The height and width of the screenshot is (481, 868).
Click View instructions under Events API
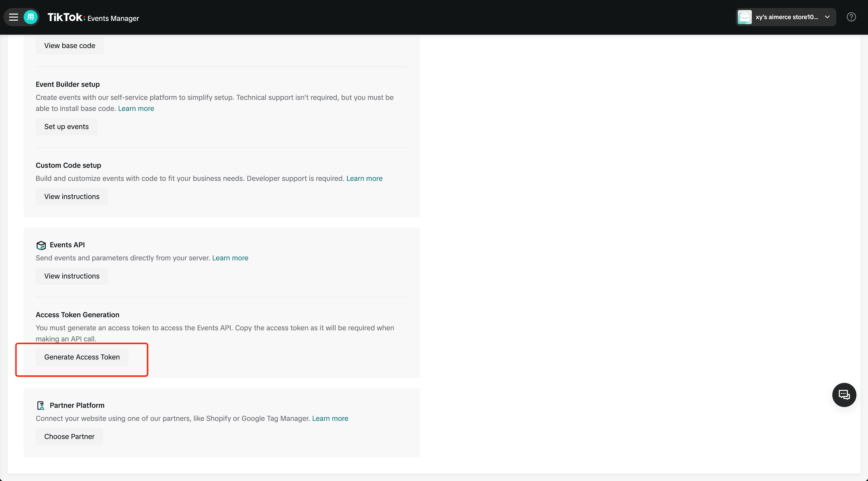pos(72,276)
